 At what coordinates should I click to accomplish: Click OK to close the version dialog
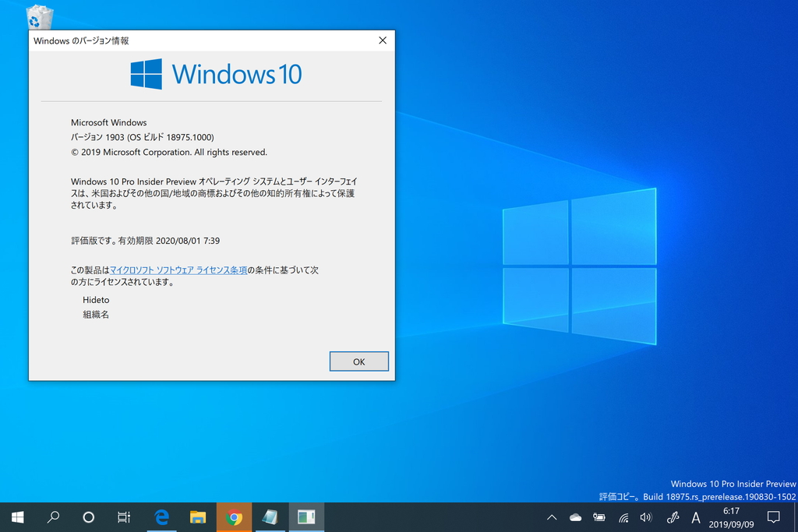(358, 361)
